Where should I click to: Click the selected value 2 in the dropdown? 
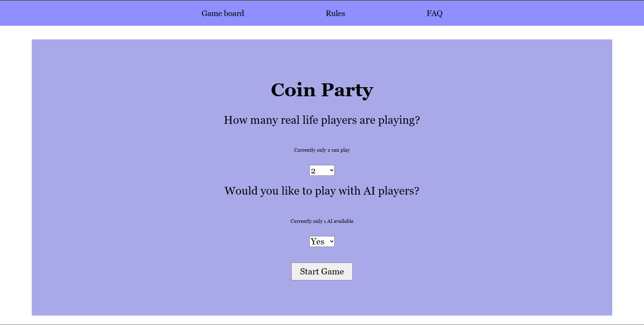coord(313,171)
